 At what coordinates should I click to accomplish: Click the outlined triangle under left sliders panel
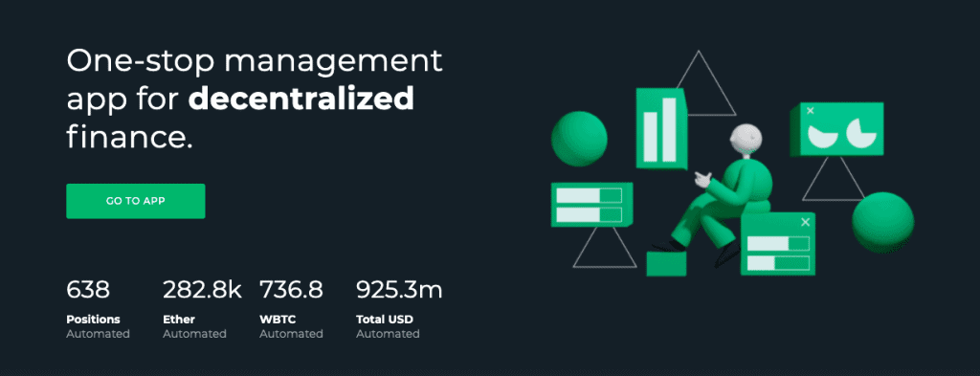tap(605, 248)
